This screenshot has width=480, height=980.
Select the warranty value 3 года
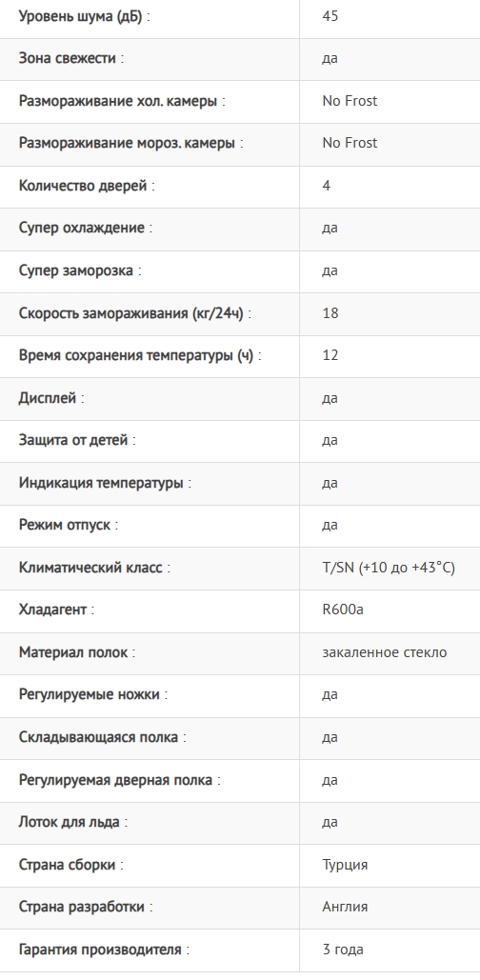pyautogui.click(x=343, y=950)
